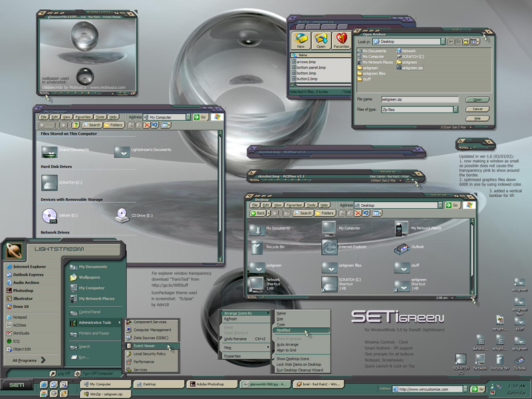Click the SETI start button
Image resolution: width=532 pixels, height=399 pixels.
coord(16,385)
